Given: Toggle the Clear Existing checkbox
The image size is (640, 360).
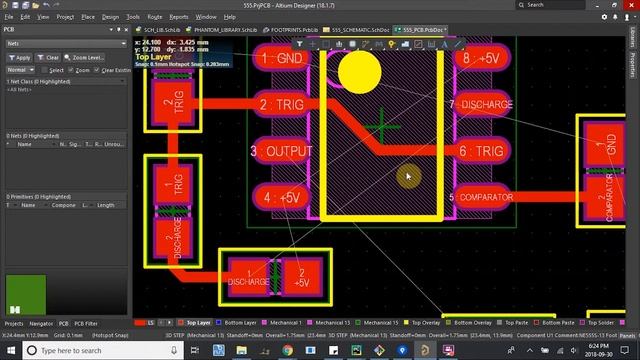Looking at the screenshot, I should click(x=96, y=70).
